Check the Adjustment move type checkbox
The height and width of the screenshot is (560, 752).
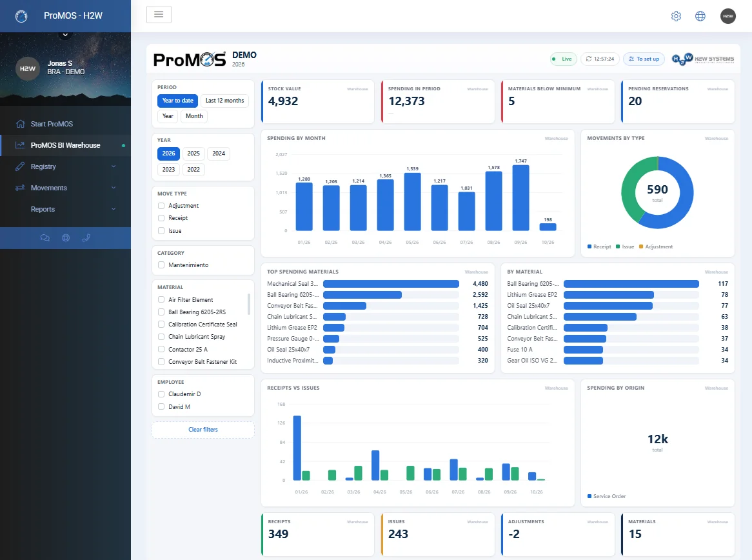161,205
